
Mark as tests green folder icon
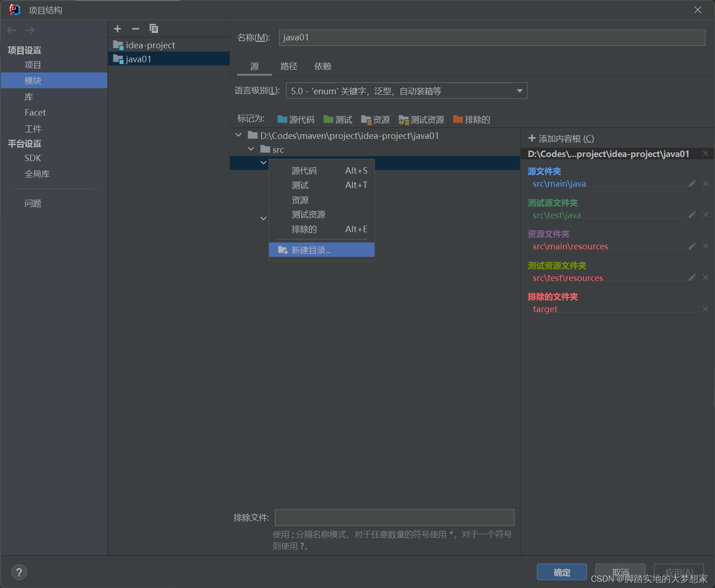pyautogui.click(x=328, y=119)
